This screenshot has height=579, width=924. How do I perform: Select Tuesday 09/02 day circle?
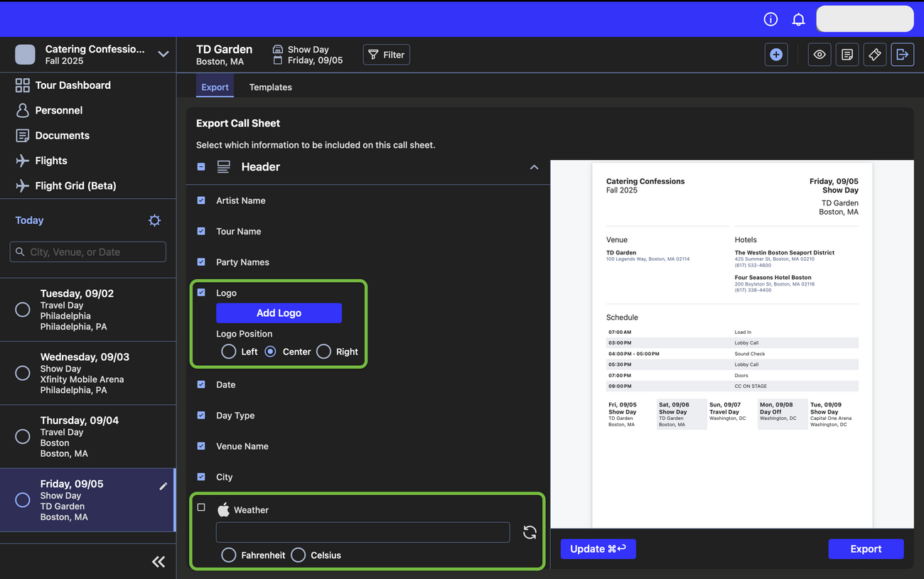pyautogui.click(x=23, y=310)
